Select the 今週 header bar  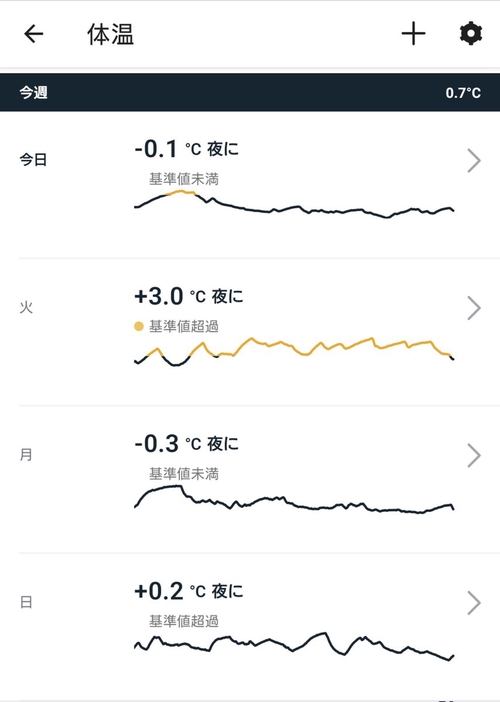tap(250, 93)
